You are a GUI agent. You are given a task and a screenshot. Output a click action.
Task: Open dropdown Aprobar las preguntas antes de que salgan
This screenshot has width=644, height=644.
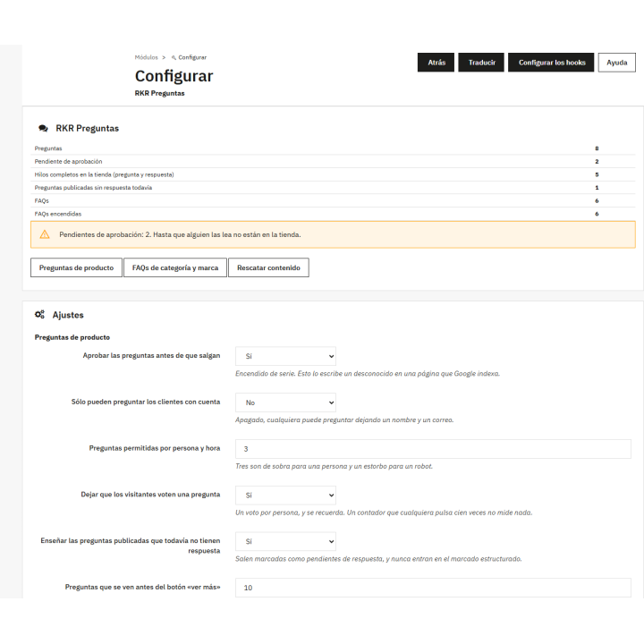point(285,356)
